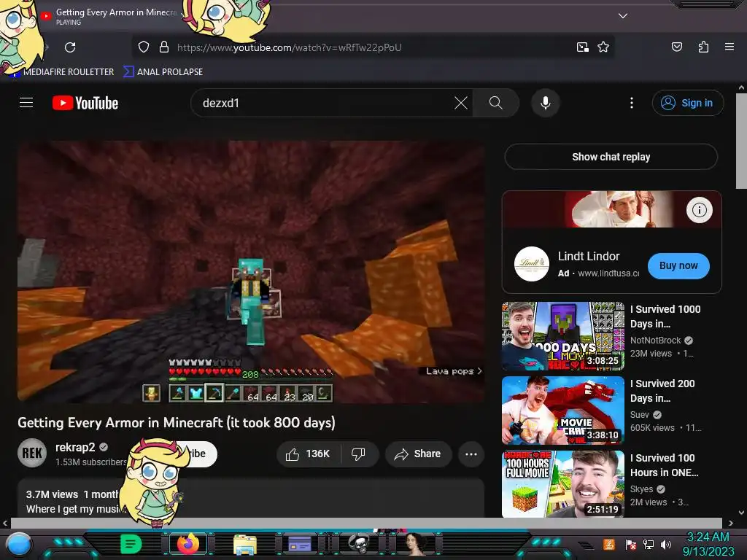
Task: Click the Java update tray icon
Action: pos(608,544)
